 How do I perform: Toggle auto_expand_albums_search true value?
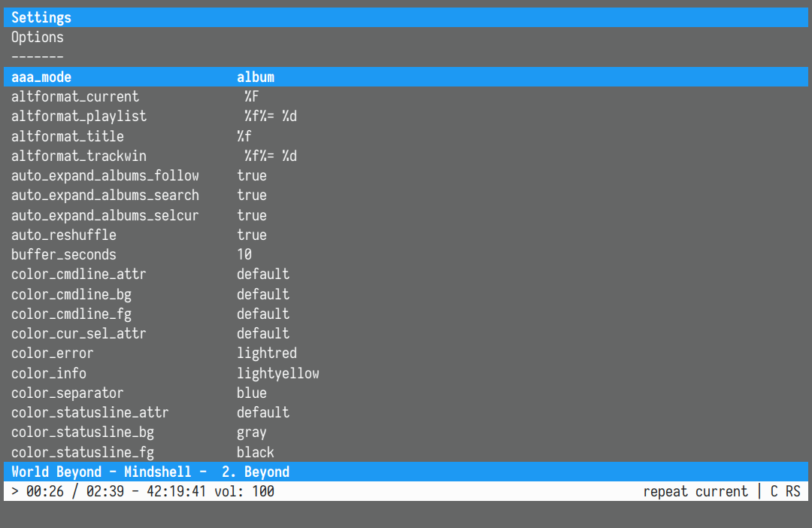point(251,195)
